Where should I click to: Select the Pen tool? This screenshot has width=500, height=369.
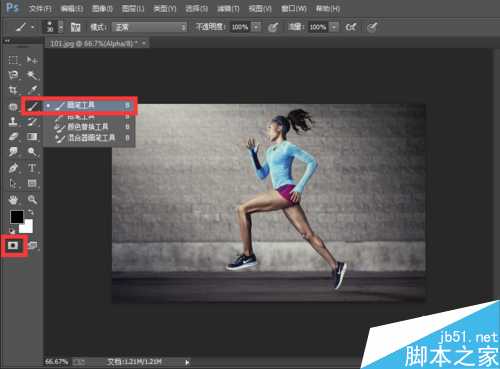click(13, 168)
